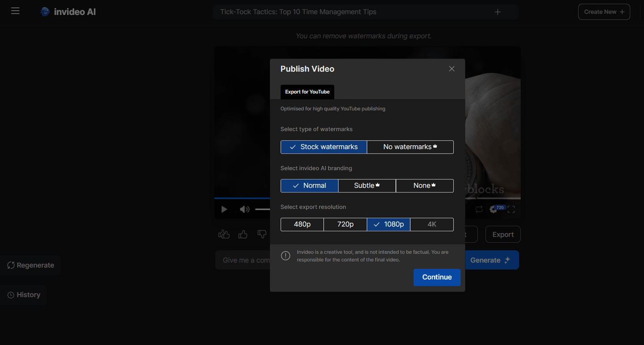Mute the video audio
Image resolution: width=644 pixels, height=345 pixels.
[245, 209]
